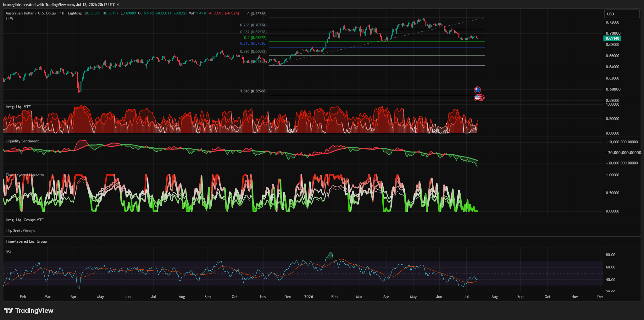Expand the Liq. Sent. Groups pane
Image resolution: width=644 pixels, height=320 pixels.
point(20,231)
